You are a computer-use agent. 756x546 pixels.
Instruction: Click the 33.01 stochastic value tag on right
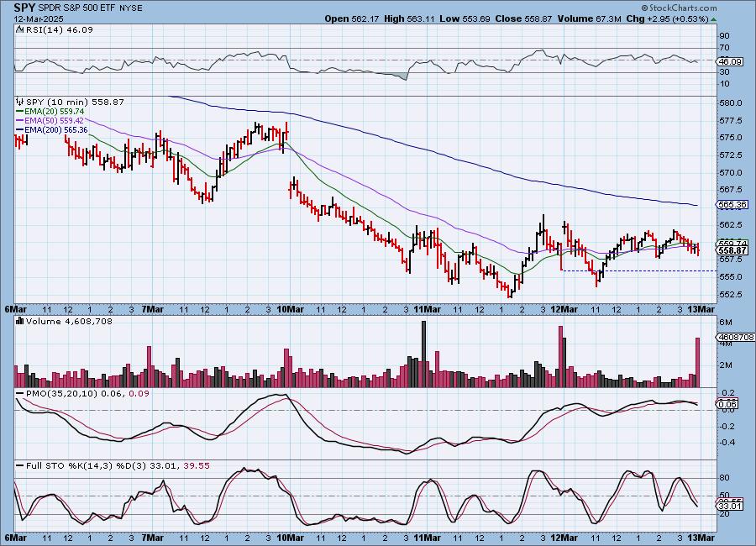730,506
